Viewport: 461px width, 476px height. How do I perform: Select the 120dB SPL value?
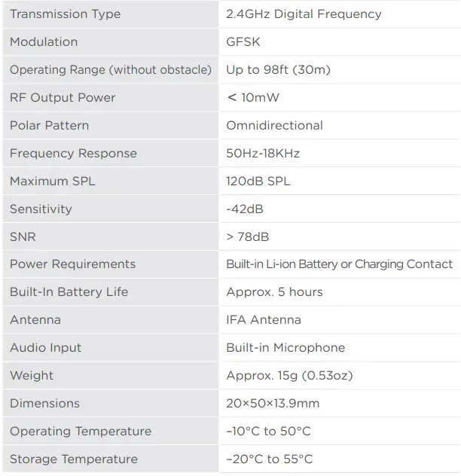pyautogui.click(x=258, y=182)
